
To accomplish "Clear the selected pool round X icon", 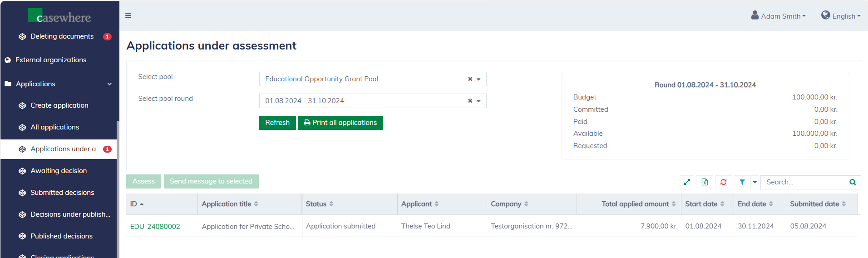I will (470, 101).
